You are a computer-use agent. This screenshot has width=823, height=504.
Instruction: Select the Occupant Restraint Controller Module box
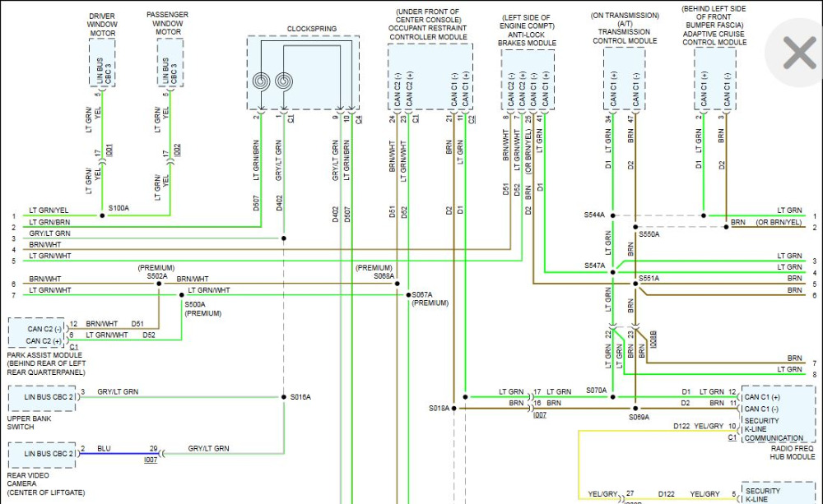[430, 76]
